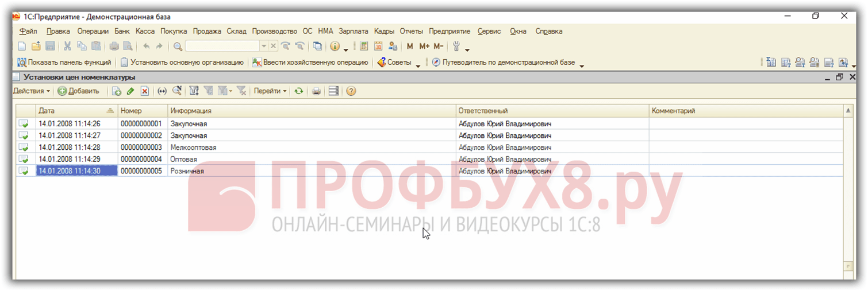Image resolution: width=868 pixels, height=291 pixels.
Task: Open the Сервис menu
Action: (489, 31)
